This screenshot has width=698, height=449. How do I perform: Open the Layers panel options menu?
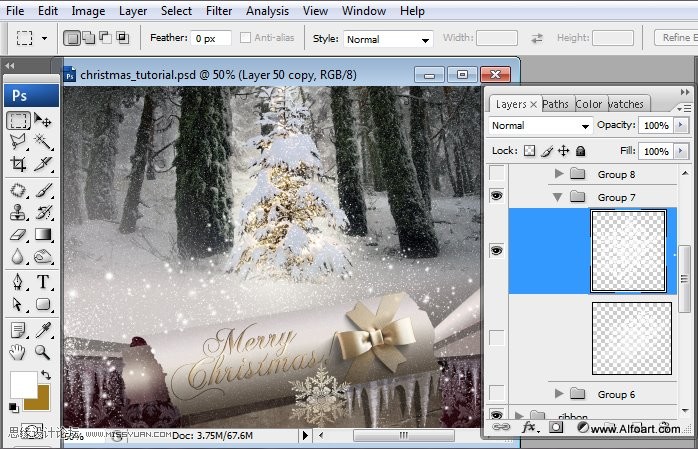pyautogui.click(x=684, y=108)
